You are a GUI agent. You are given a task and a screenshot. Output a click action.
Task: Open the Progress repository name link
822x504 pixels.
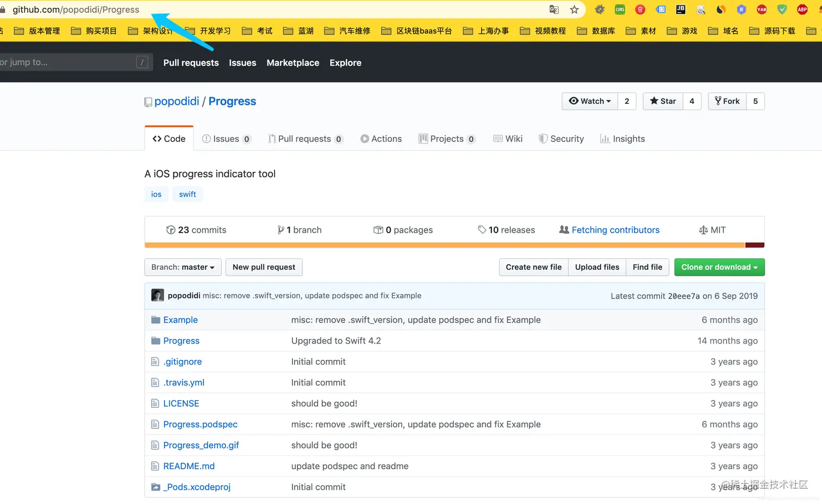click(232, 101)
